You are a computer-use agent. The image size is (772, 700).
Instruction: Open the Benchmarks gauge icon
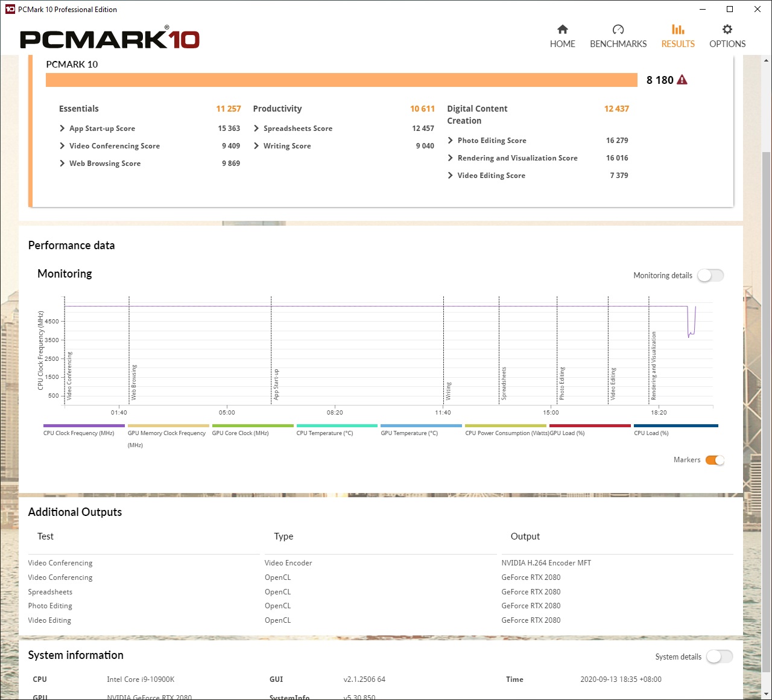pyautogui.click(x=618, y=30)
